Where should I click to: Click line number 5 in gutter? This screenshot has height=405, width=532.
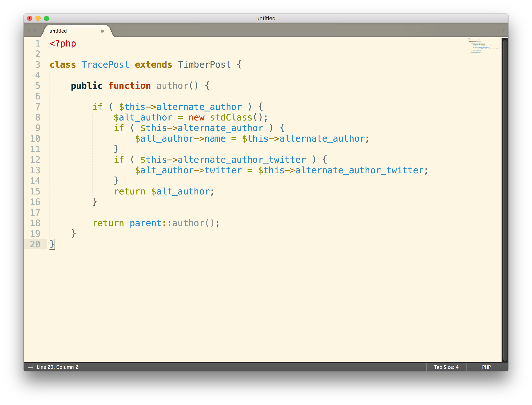point(38,86)
